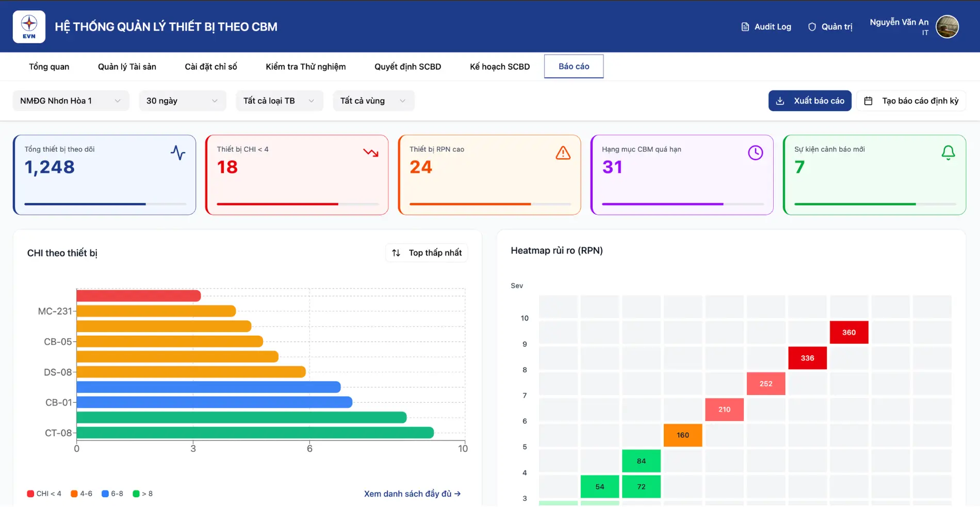This screenshot has height=507, width=980.
Task: Click the user avatar photo
Action: [x=947, y=27]
